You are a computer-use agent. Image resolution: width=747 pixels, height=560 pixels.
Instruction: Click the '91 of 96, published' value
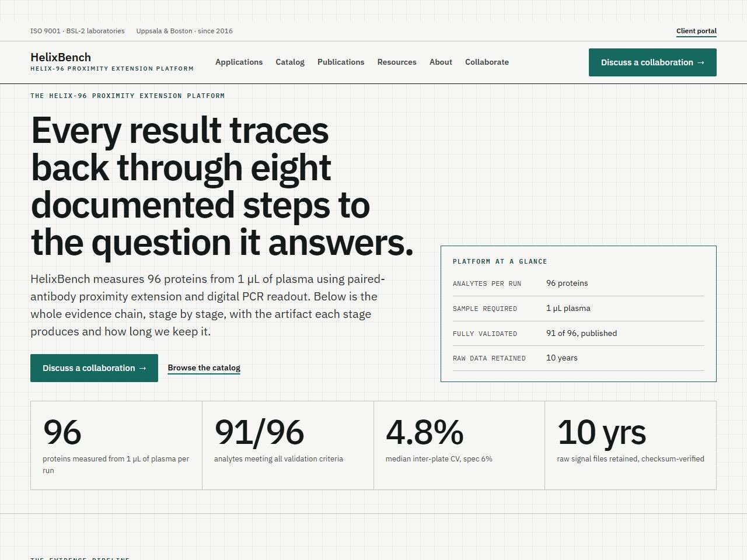581,333
